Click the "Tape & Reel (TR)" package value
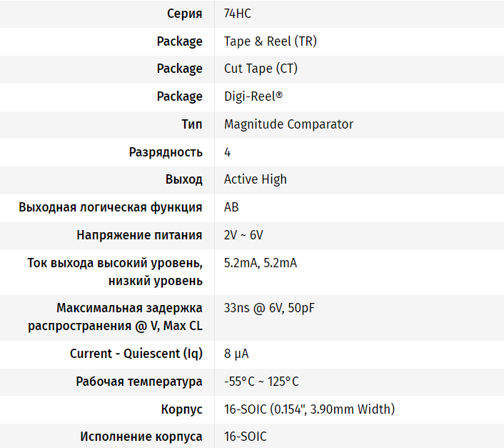504x448 pixels. point(270,41)
